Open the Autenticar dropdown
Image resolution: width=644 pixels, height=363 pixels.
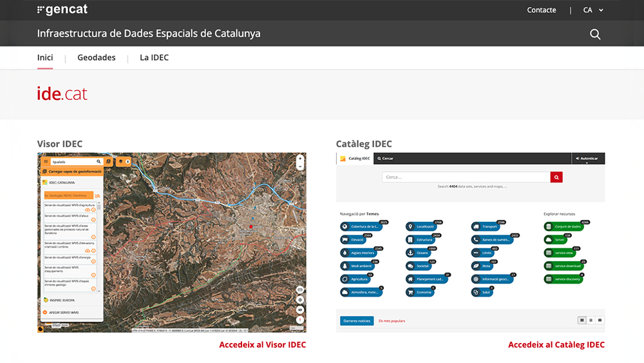point(588,159)
